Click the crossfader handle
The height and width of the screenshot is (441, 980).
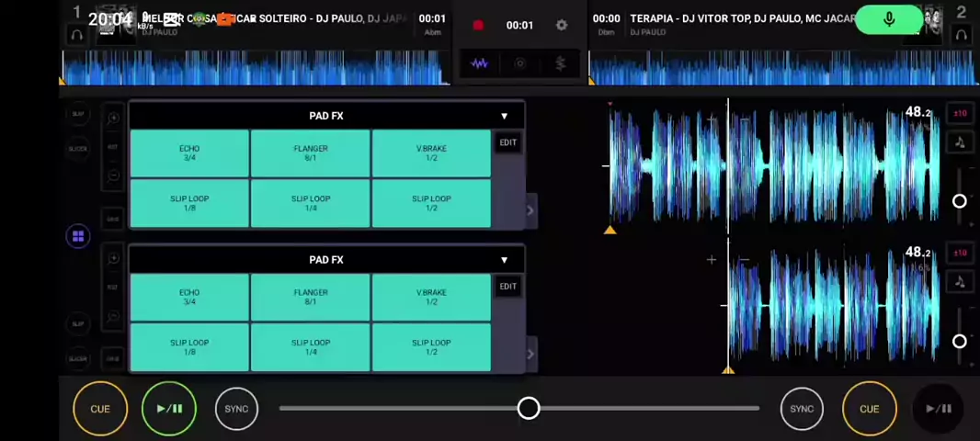coord(529,408)
